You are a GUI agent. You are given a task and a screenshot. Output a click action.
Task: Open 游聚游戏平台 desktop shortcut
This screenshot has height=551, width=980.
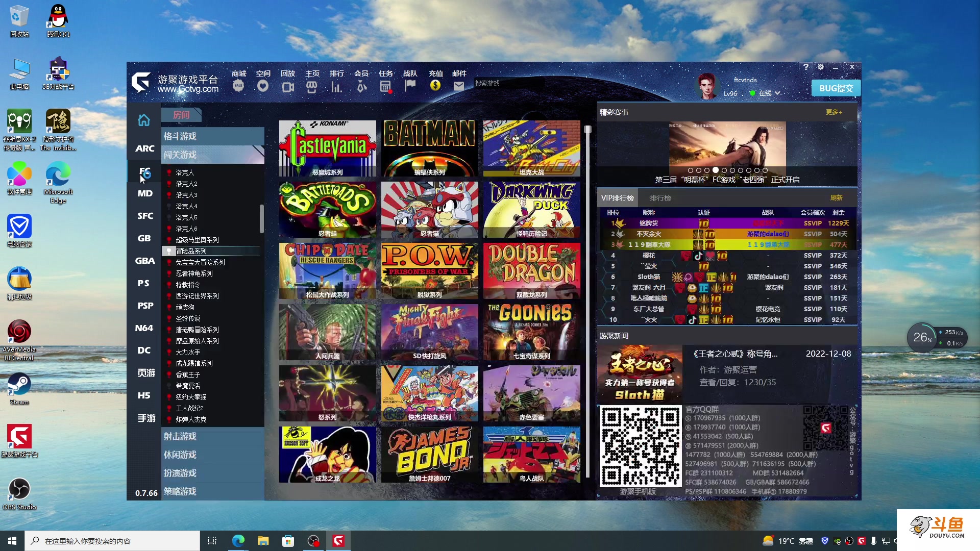(19, 441)
